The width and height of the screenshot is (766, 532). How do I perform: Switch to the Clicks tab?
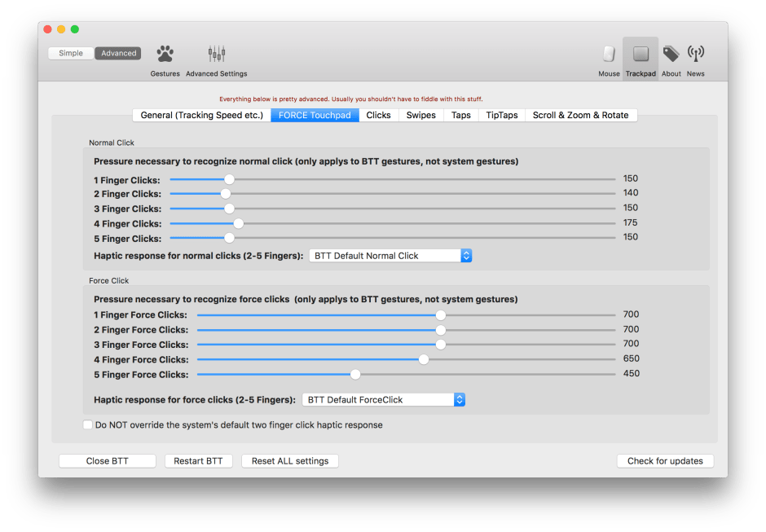click(378, 116)
